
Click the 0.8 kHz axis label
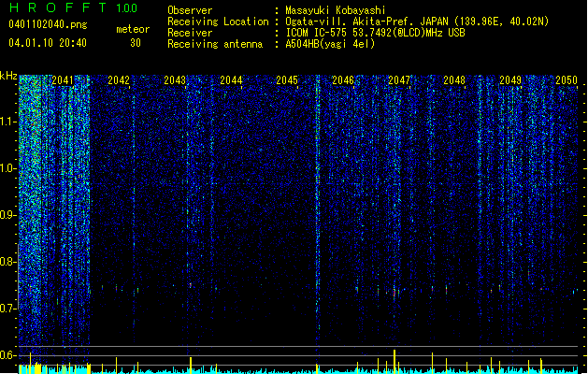pos(8,262)
